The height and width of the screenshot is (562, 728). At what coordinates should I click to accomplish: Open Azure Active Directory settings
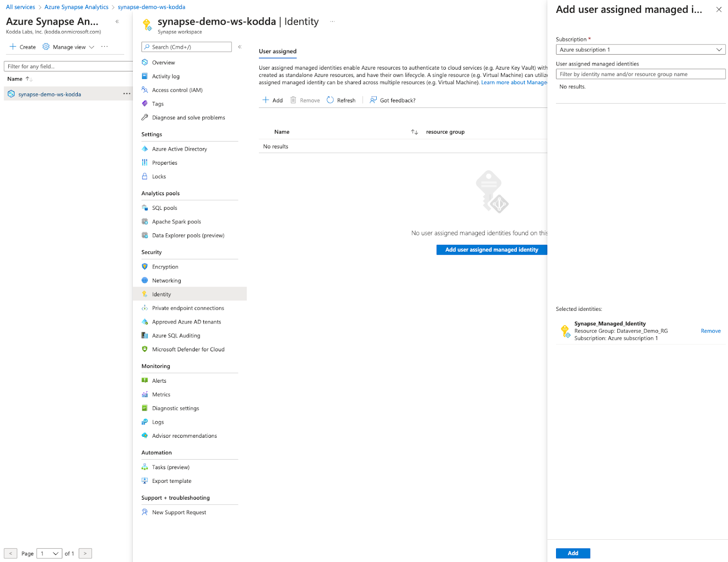pos(179,149)
